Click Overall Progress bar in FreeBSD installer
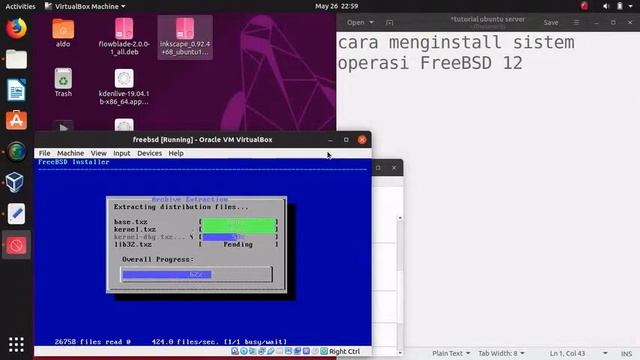This screenshot has height=360, width=640. 196,274
